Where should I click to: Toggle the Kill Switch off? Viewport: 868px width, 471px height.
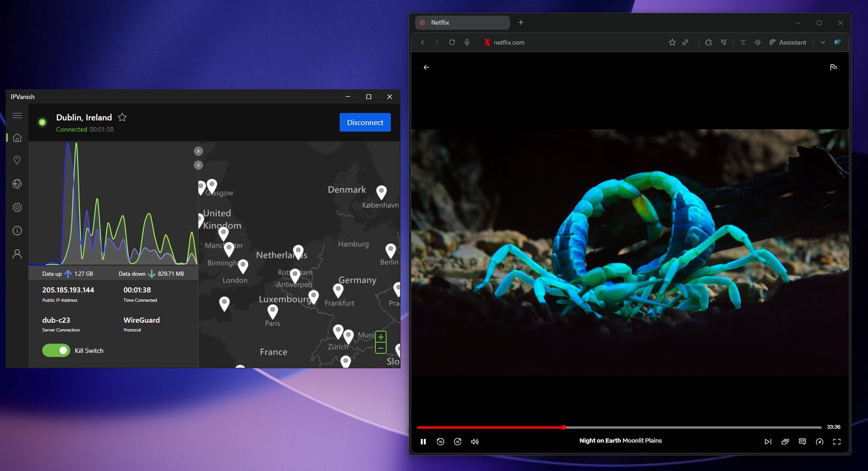(56, 351)
